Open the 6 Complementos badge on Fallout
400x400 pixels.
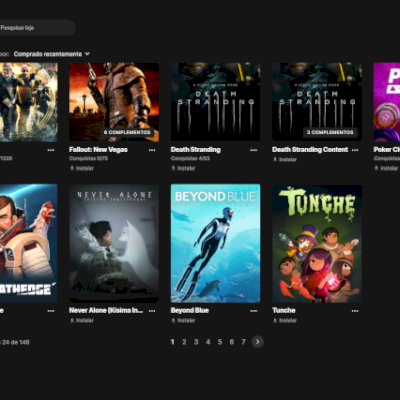(127, 132)
